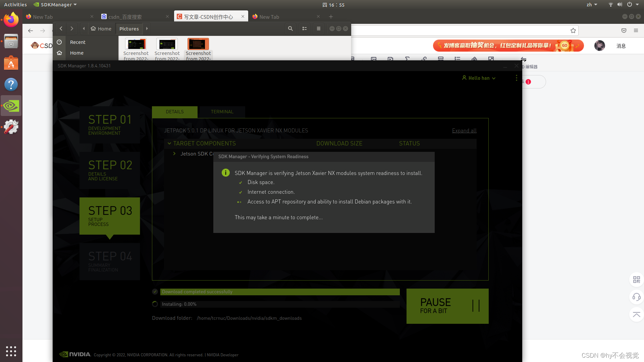This screenshot has width=644, height=362.
Task: Select the highlighted Screenshot thumbnail
Action: [198, 45]
